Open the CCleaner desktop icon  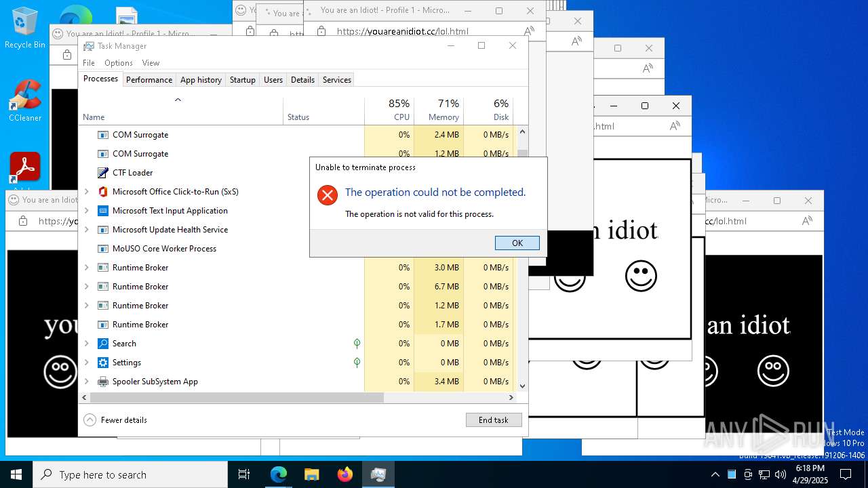(x=25, y=101)
